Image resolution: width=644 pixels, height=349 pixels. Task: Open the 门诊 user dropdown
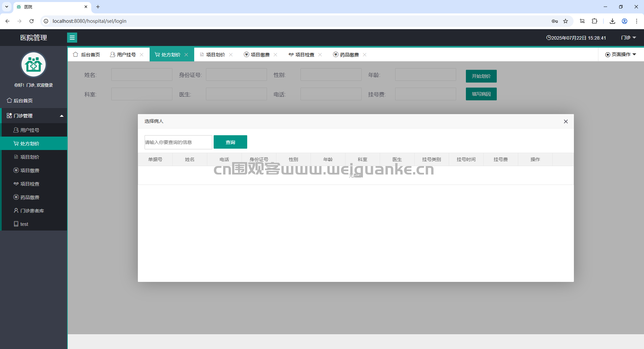(x=629, y=38)
